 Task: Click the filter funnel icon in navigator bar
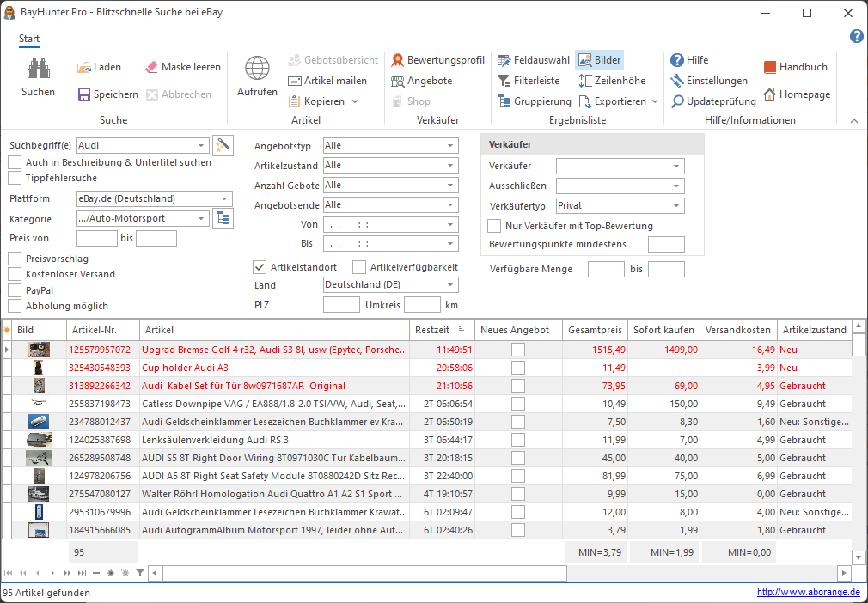click(x=140, y=573)
